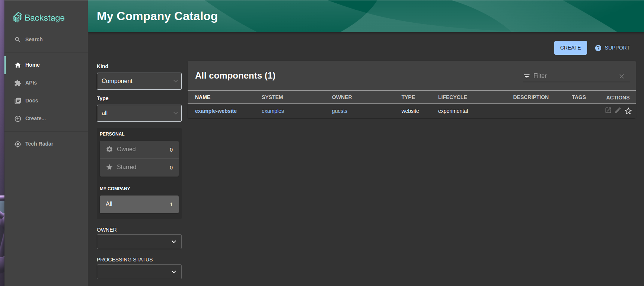Click the edit pencil for example-website
Image resolution: width=644 pixels, height=286 pixels.
pyautogui.click(x=618, y=111)
